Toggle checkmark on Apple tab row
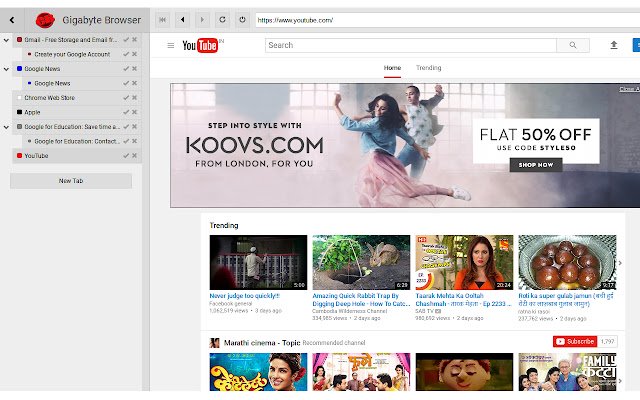Image resolution: width=640 pixels, height=400 pixels. coord(126,112)
